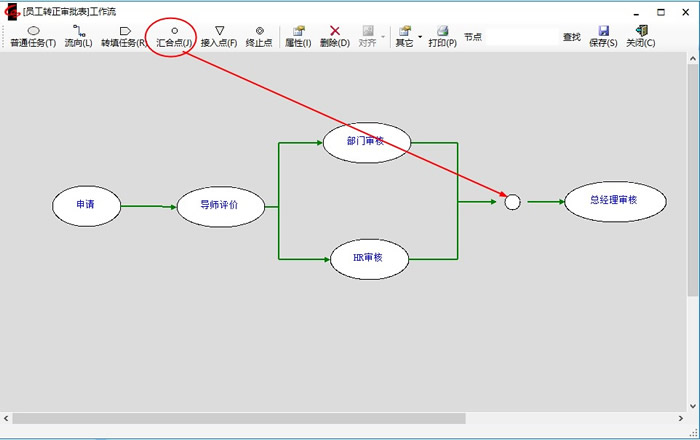Select the 终止点 tool
Screen dimensions: 700x440
[x=259, y=37]
